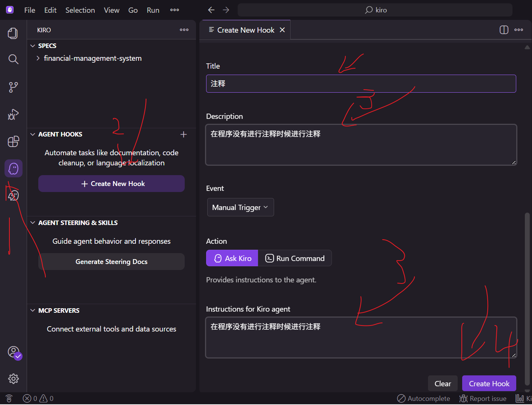This screenshot has width=532, height=405.
Task: Open the KIRO panel more actions ellipsis
Action: coord(184,30)
